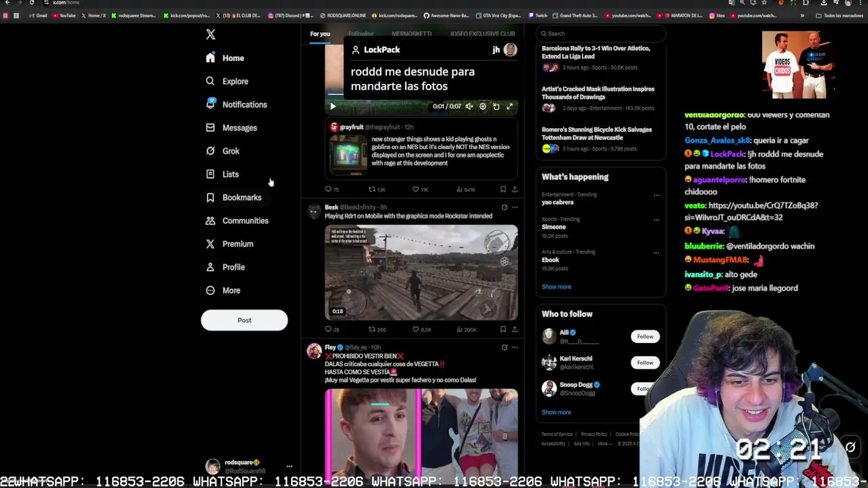
Task: Open Lists in the sidebar
Action: click(x=222, y=174)
